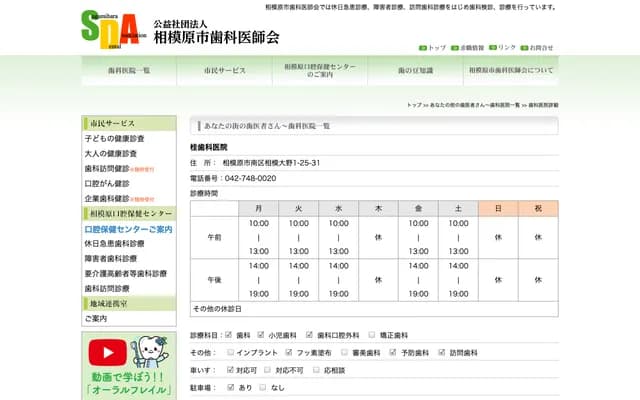The image size is (640, 400).
Task: Toggle the 矯正歯科 checkbox
Action: coord(372,335)
